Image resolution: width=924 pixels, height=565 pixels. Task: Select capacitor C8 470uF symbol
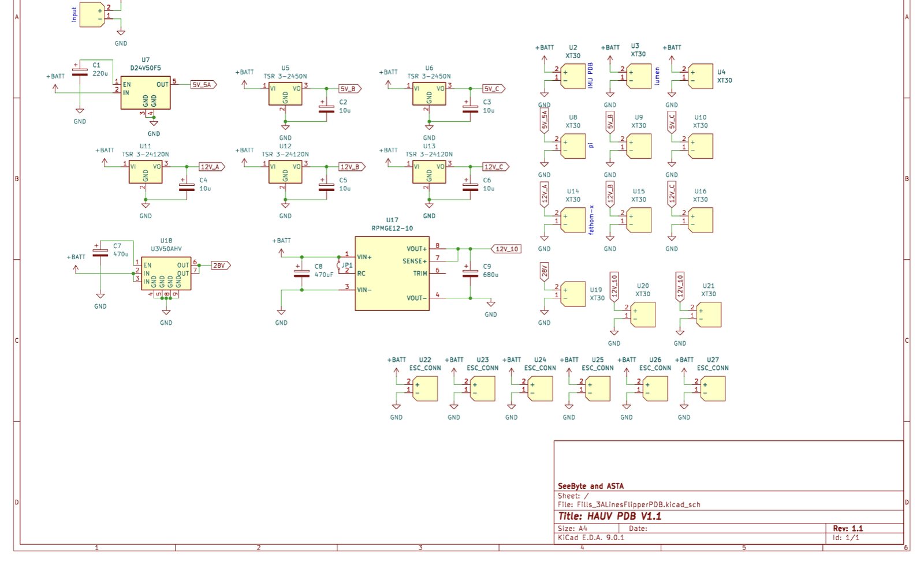coord(301,272)
